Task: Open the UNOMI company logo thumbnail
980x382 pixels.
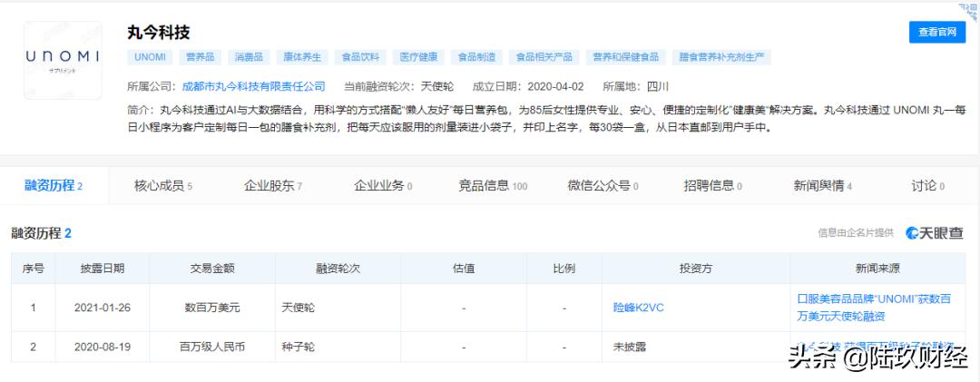Action: pyautogui.click(x=63, y=60)
